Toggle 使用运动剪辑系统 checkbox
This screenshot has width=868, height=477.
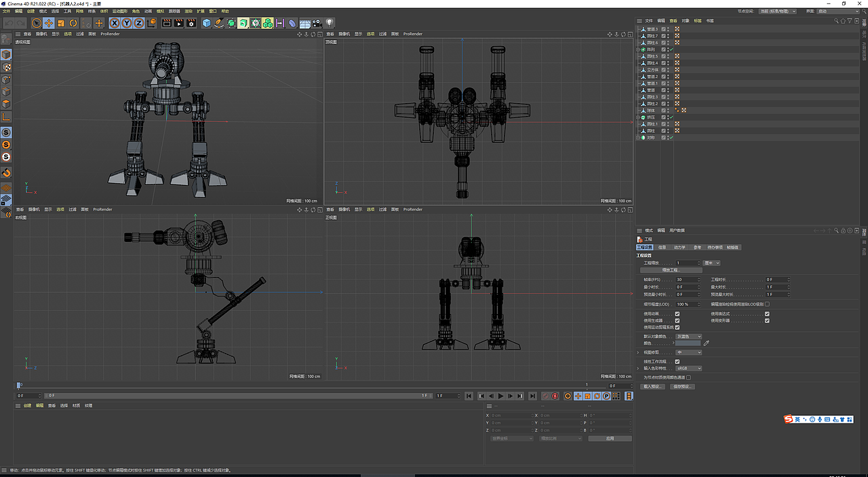(677, 327)
